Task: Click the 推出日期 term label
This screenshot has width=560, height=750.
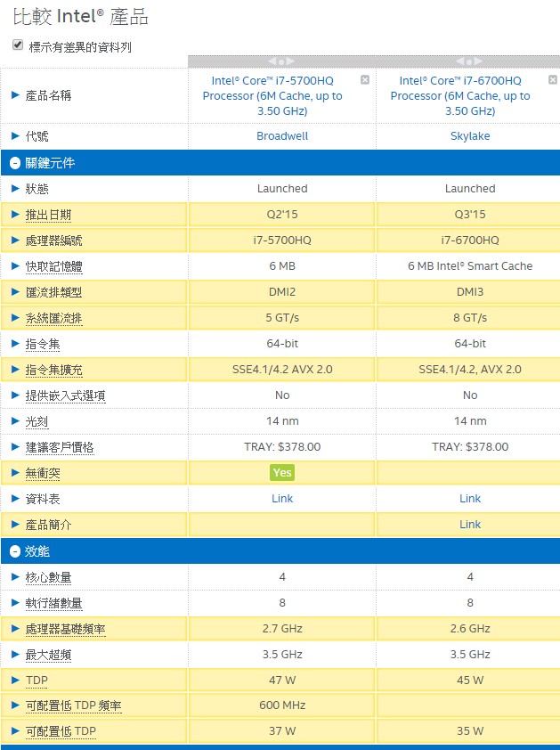Action: (48, 215)
